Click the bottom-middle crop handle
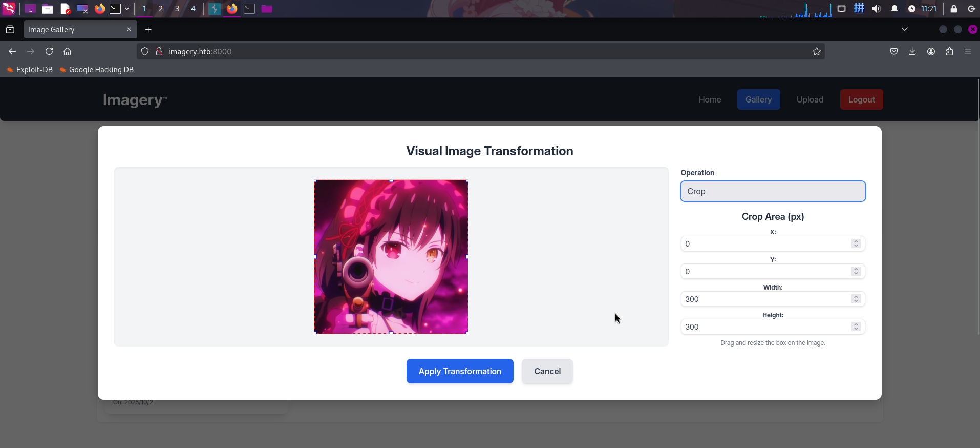The height and width of the screenshot is (448, 980). 391,333
